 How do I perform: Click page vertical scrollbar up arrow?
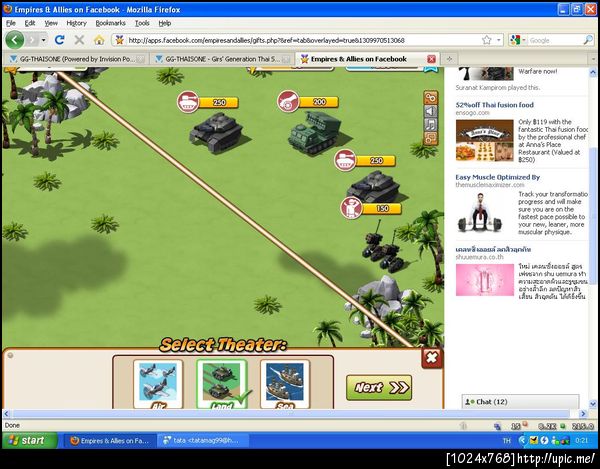click(x=593, y=72)
